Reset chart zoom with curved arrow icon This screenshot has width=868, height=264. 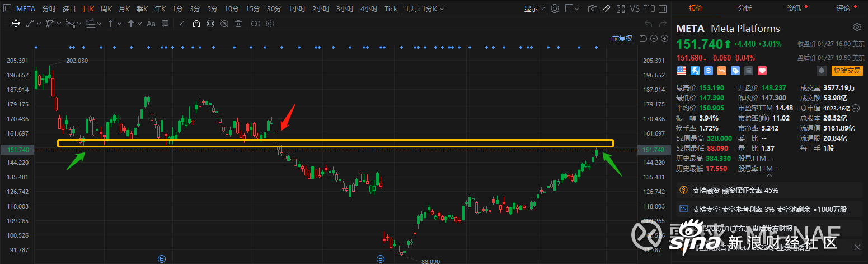pos(643,38)
